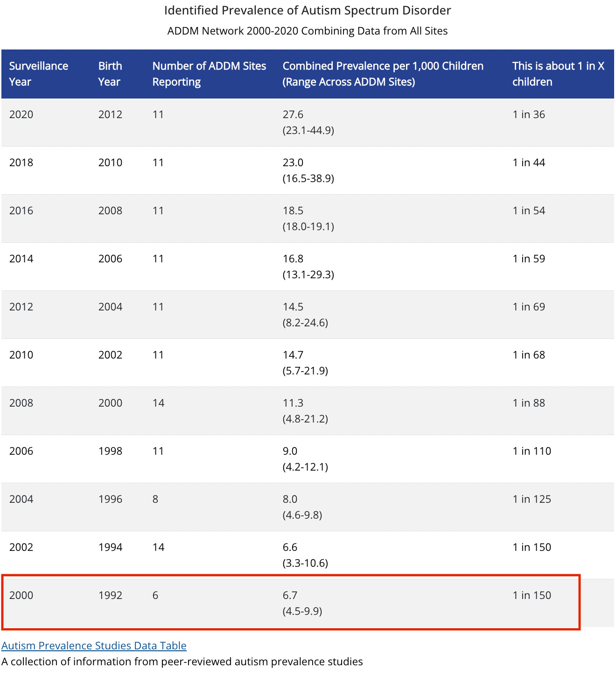Click the prevalence value 11.3

[x=293, y=403]
